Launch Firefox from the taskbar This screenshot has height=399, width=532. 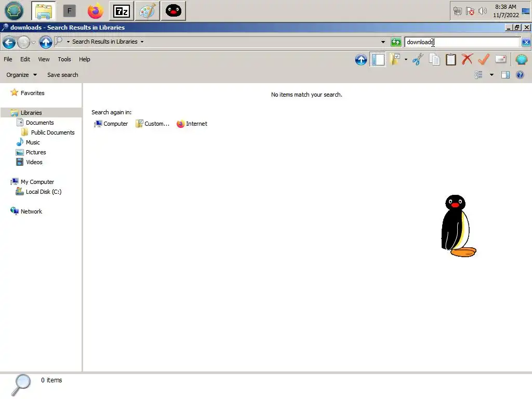pos(96,11)
